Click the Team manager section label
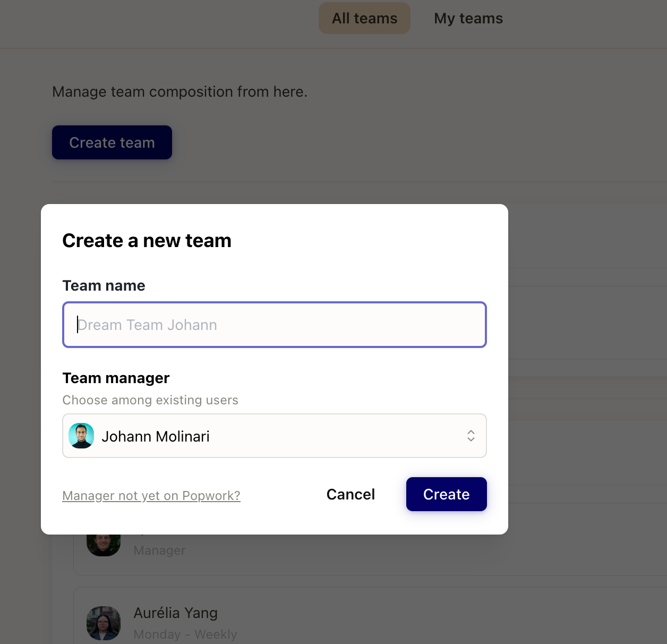The width and height of the screenshot is (667, 644). [x=116, y=378]
